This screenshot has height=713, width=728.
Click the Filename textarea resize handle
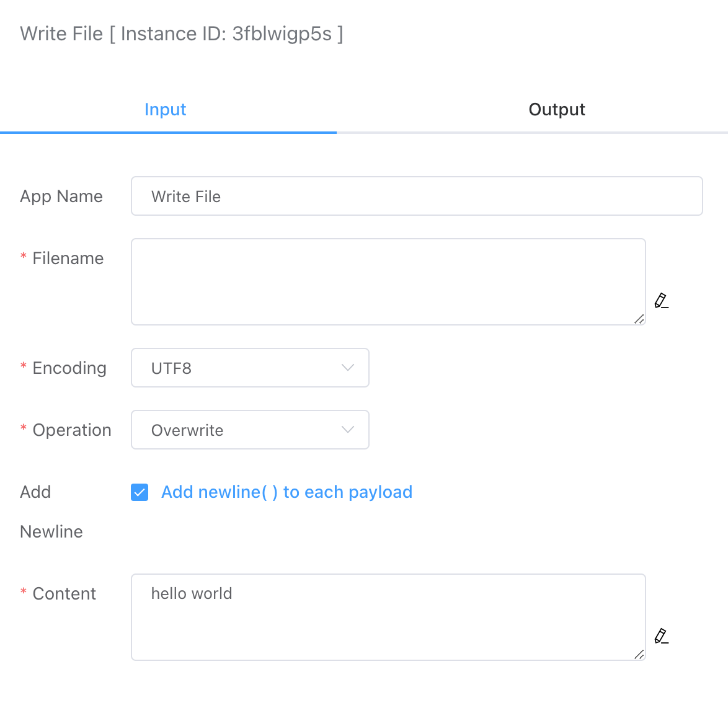[x=639, y=319]
